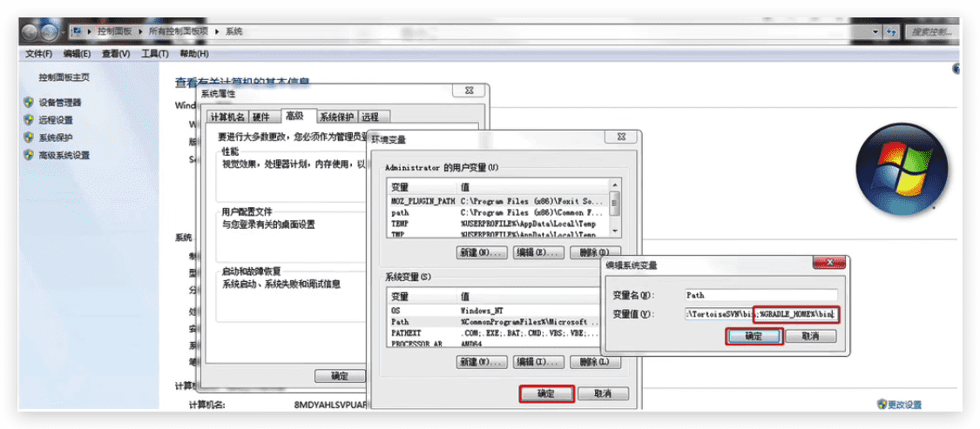Click the shield icon beside 远程设置
This screenshot has width=980, height=429.
[x=28, y=120]
